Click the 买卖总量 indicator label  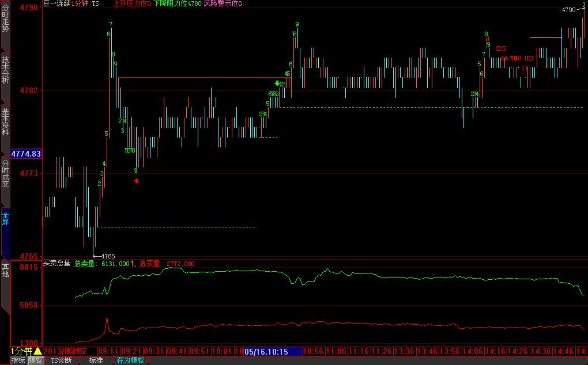tap(56, 263)
